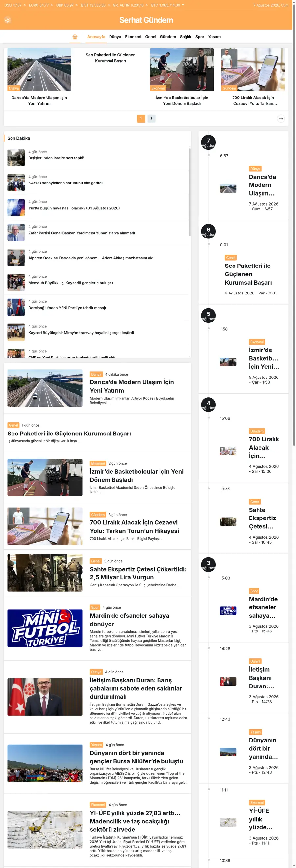Image resolution: width=296 pixels, height=868 pixels.
Task: Click Yaşam tag in main feed
Action: pos(97,745)
